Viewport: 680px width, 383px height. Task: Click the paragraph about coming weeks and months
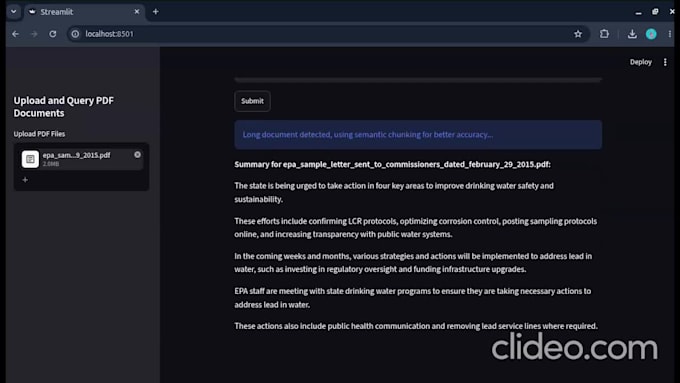point(413,262)
